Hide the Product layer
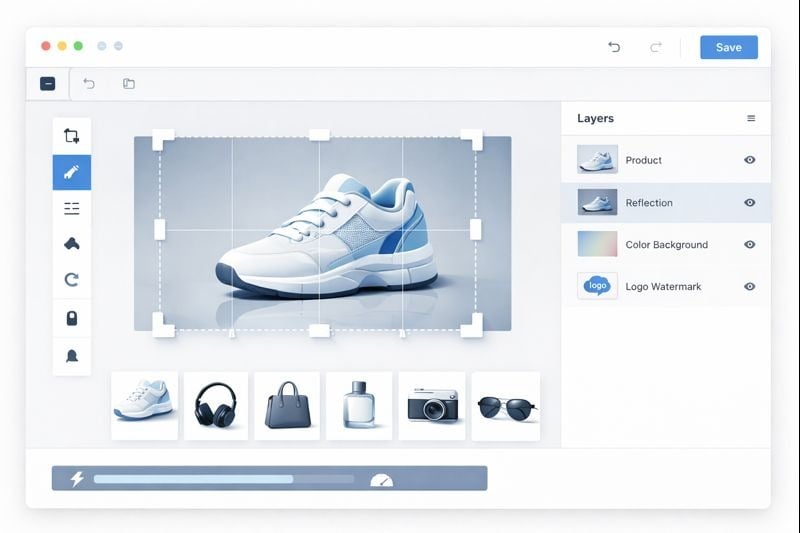The image size is (800, 533). click(749, 160)
